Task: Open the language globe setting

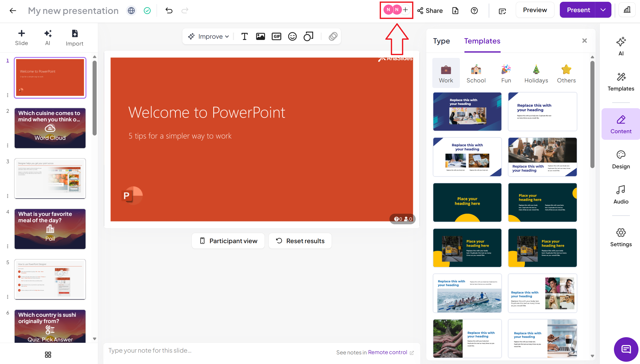Action: point(131,11)
